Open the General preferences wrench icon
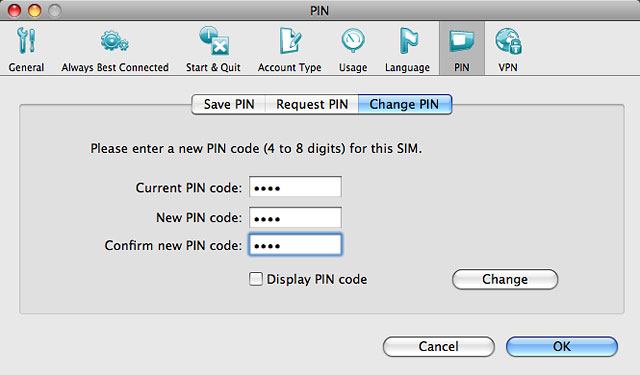 coord(26,41)
